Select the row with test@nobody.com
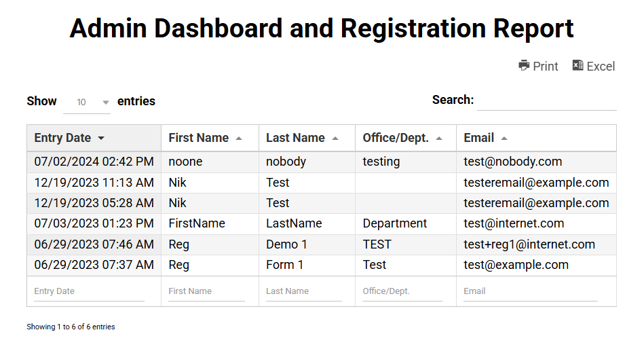644x347 pixels. point(322,162)
